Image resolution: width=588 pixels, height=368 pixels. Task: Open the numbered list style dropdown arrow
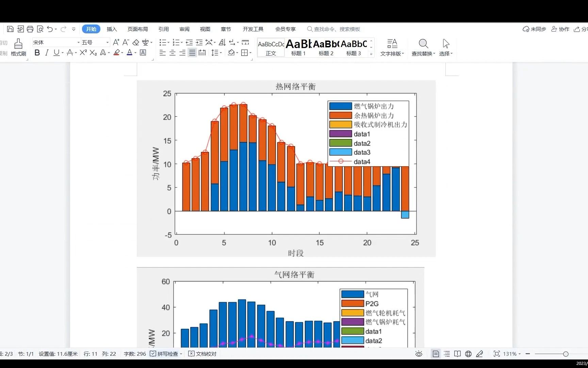point(181,42)
